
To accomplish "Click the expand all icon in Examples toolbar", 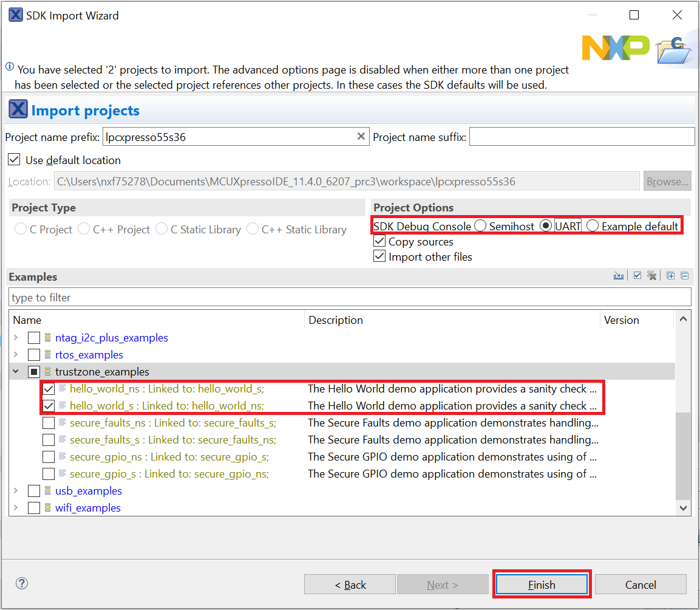I will (670, 276).
